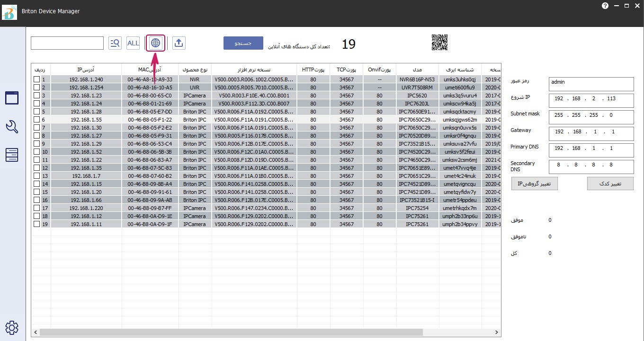Open the wrench tools sidebar icon
This screenshot has height=341, width=644.
(x=12, y=126)
